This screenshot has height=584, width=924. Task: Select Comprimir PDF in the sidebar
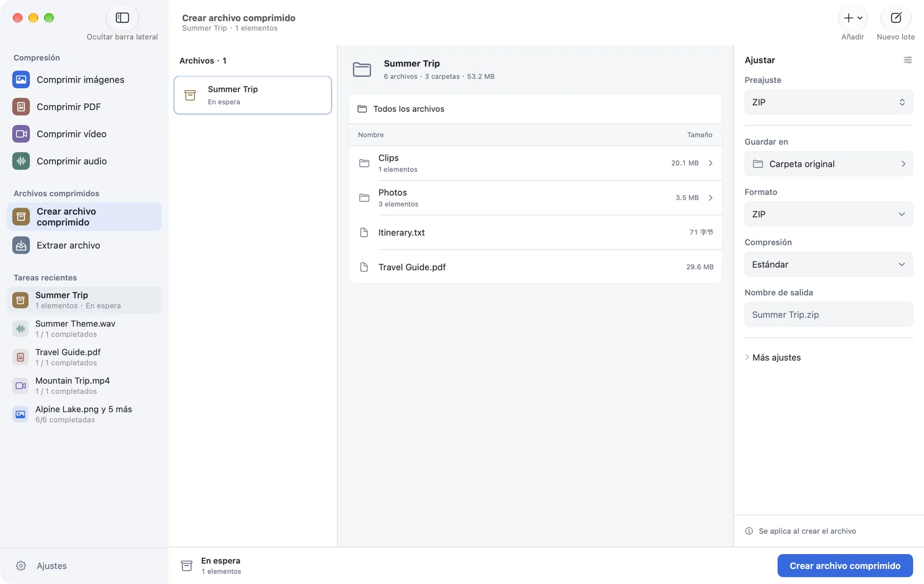point(84,107)
